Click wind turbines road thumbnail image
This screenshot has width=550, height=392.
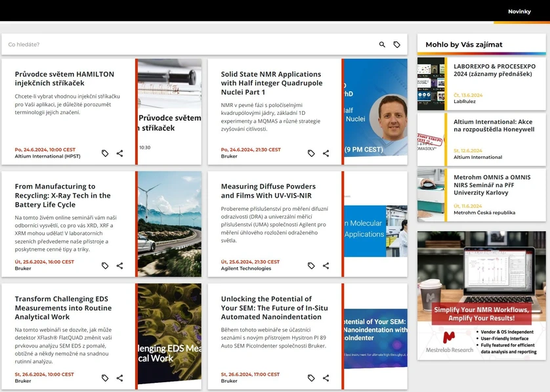[170, 224]
